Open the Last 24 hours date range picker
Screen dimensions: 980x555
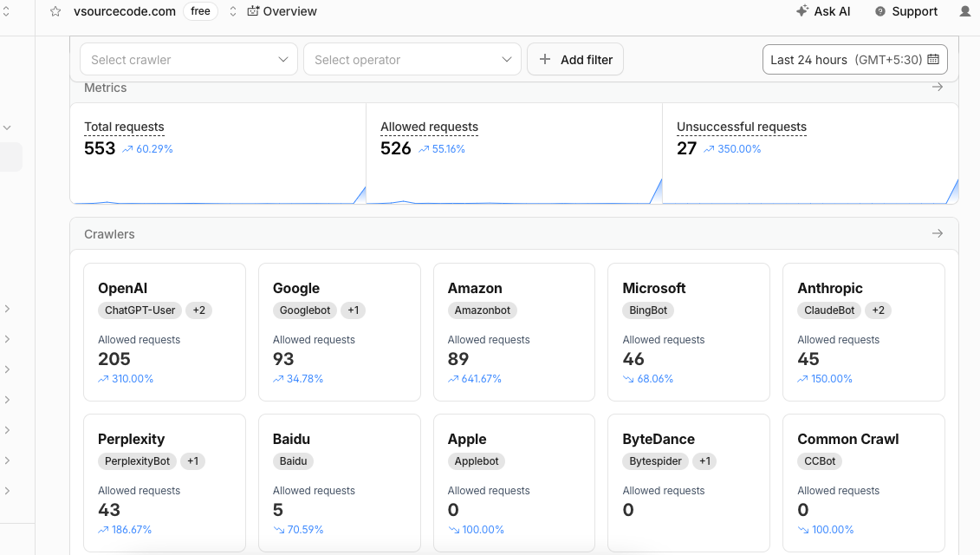[x=855, y=60]
